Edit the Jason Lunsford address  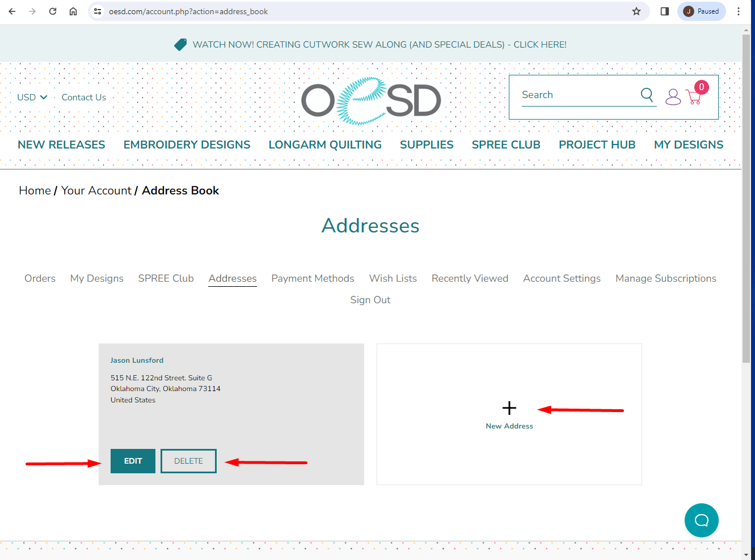(x=133, y=461)
